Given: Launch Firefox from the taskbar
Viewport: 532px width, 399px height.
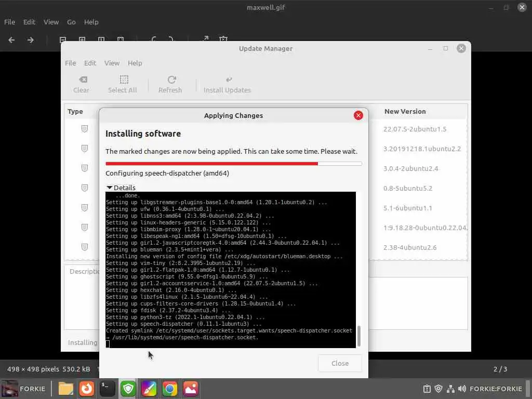Looking at the screenshot, I should pos(87,389).
